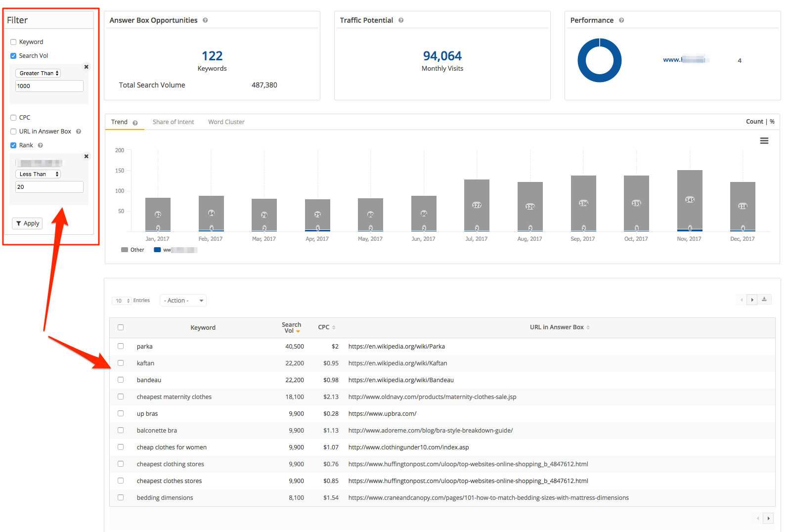This screenshot has height=532, width=790.
Task: Expand the Action dropdown menu
Action: click(x=183, y=301)
